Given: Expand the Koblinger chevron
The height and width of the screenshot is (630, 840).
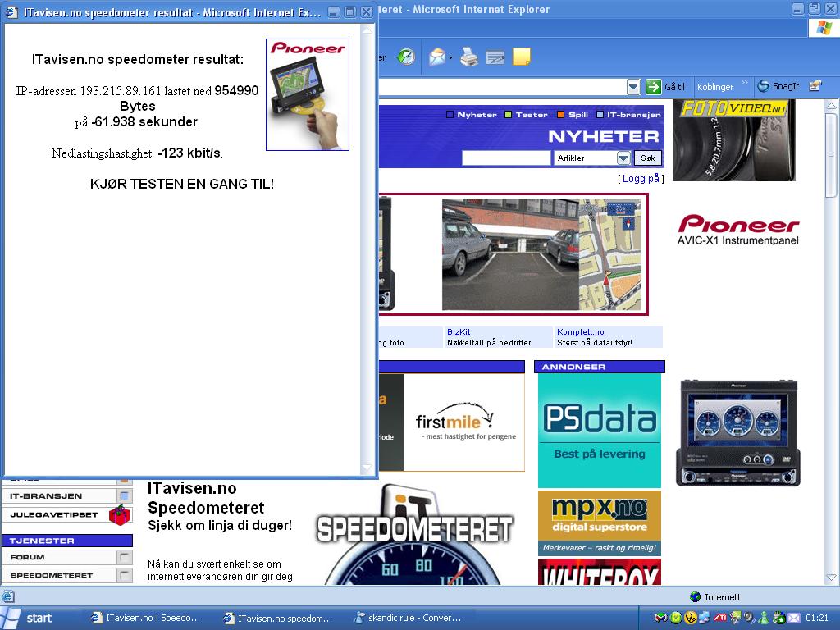Looking at the screenshot, I should (745, 83).
